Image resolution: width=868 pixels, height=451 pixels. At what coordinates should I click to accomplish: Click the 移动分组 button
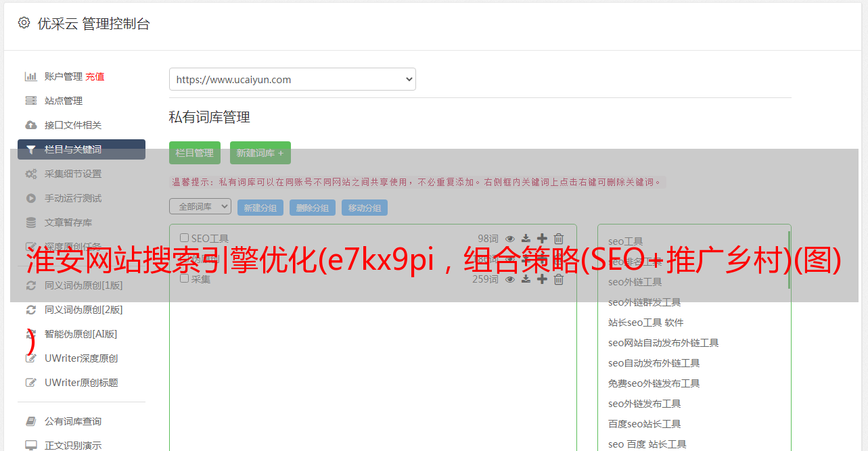[x=365, y=208]
